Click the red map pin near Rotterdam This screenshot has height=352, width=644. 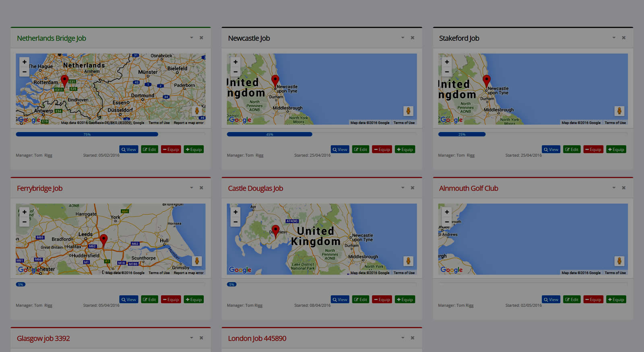pyautogui.click(x=64, y=81)
